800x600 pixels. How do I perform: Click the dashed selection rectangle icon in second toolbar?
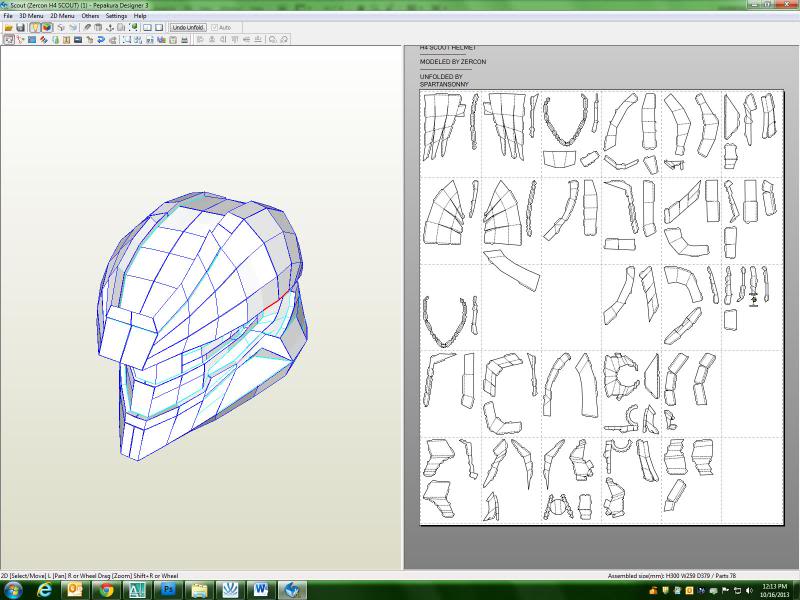pyautogui.click(x=127, y=39)
